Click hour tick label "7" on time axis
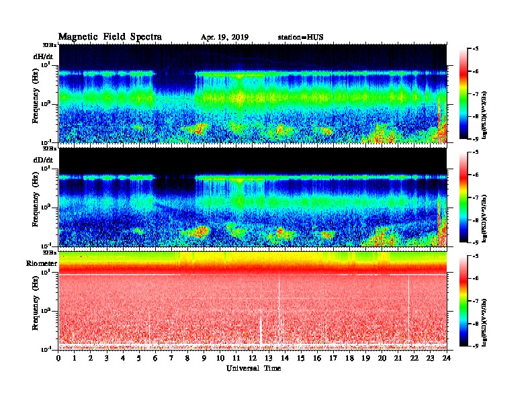This screenshot has height=411, width=532. pyautogui.click(x=172, y=358)
